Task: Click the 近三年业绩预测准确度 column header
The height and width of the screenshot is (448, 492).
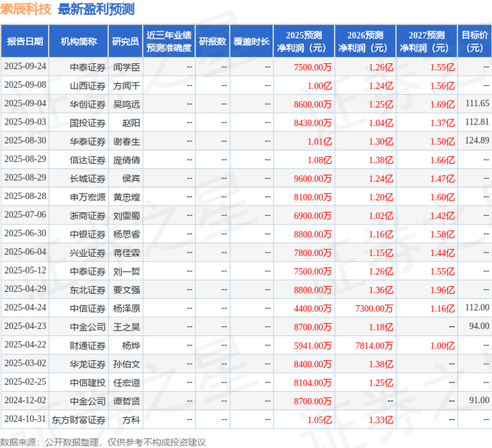Action: click(x=169, y=41)
